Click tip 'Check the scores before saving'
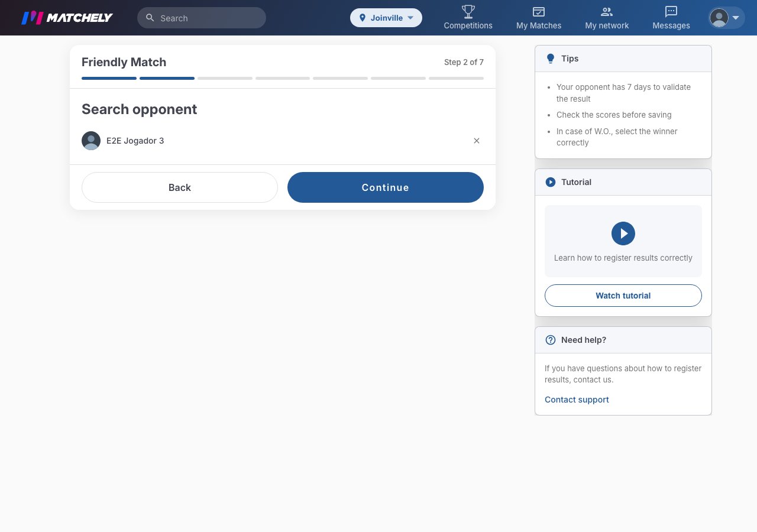Image resolution: width=757 pixels, height=532 pixels. (614, 115)
